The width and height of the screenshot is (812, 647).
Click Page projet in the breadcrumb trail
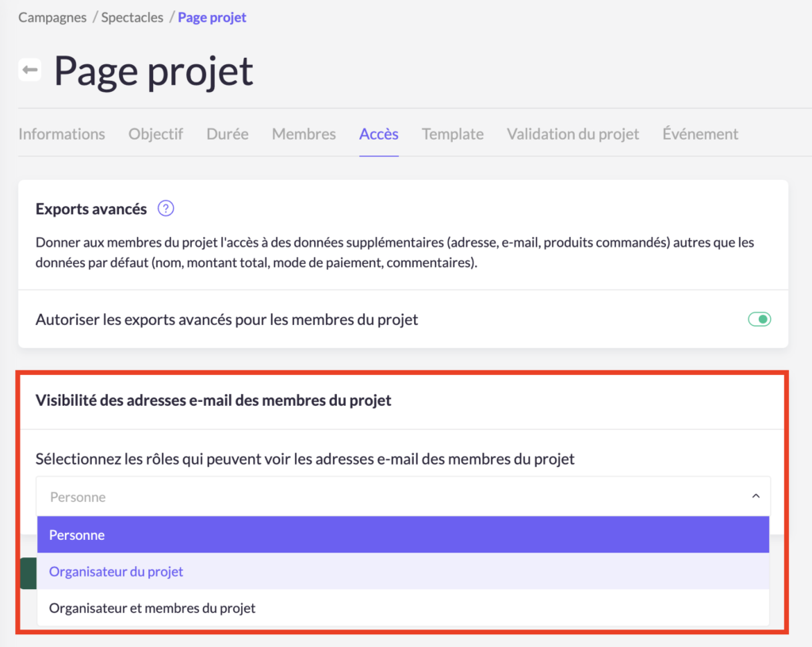[x=212, y=17]
